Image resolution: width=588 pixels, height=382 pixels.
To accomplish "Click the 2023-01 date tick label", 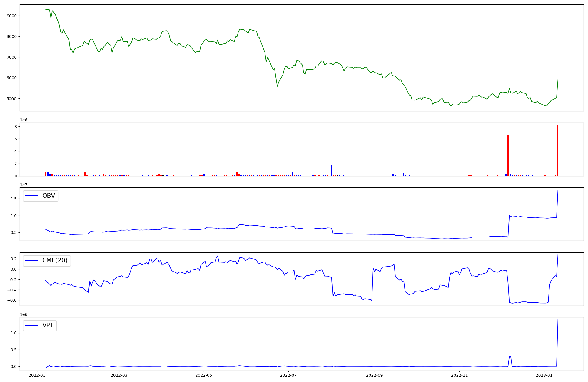I will pyautogui.click(x=544, y=375).
